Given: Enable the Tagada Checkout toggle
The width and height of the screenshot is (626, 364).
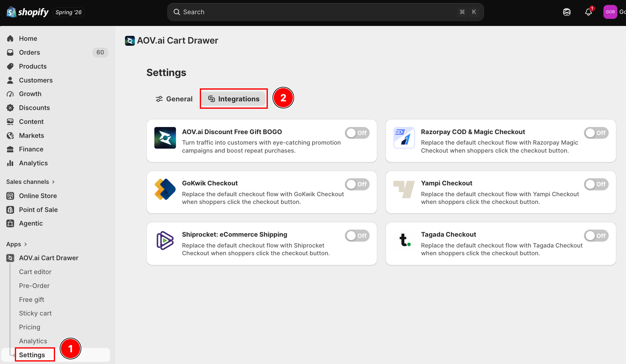Looking at the screenshot, I should coord(596,236).
